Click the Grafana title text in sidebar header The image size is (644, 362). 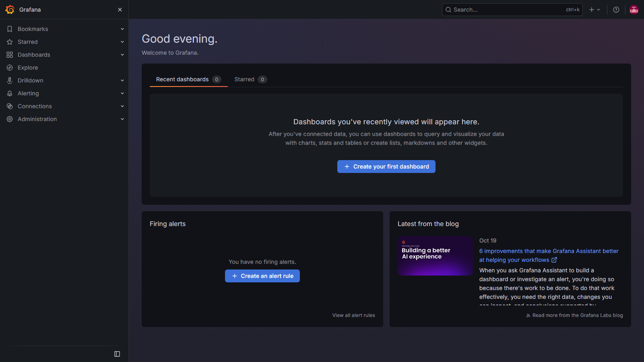coord(30,10)
